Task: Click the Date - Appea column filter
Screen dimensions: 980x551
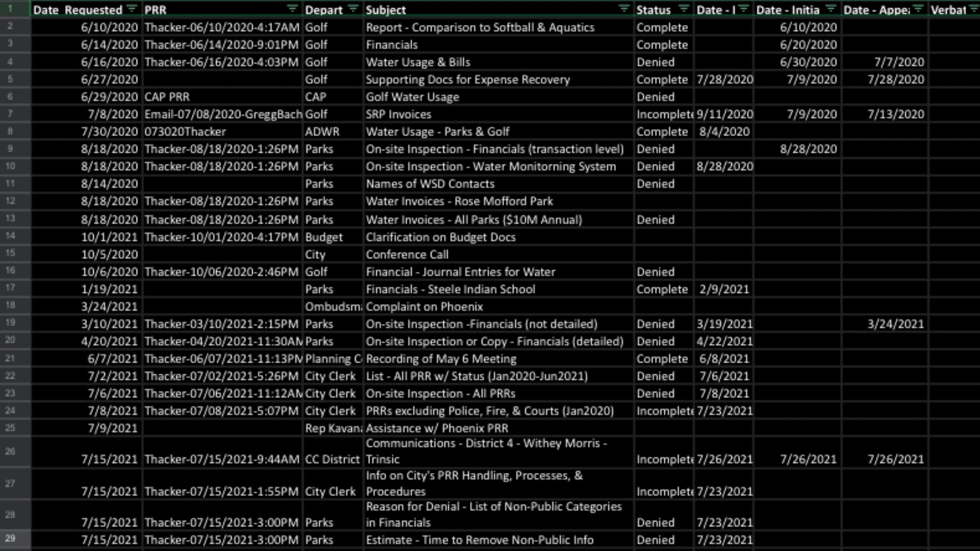Action: click(x=918, y=9)
